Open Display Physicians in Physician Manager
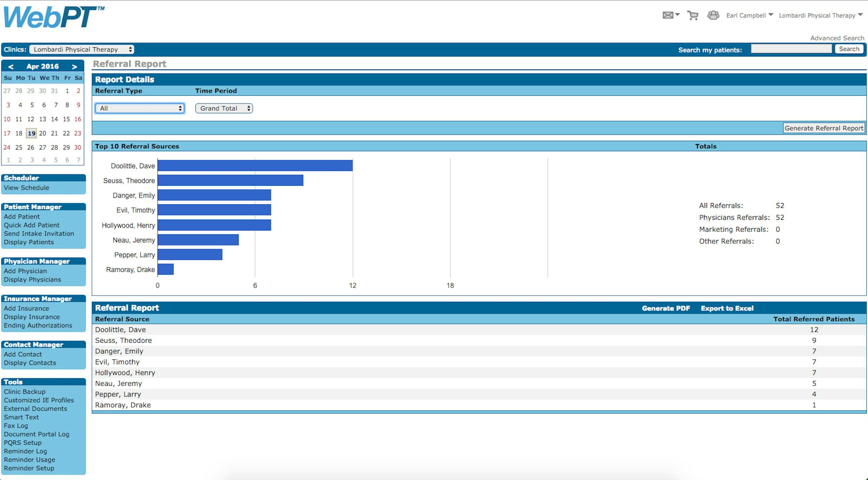Viewport: 868px width, 480px height. point(32,279)
